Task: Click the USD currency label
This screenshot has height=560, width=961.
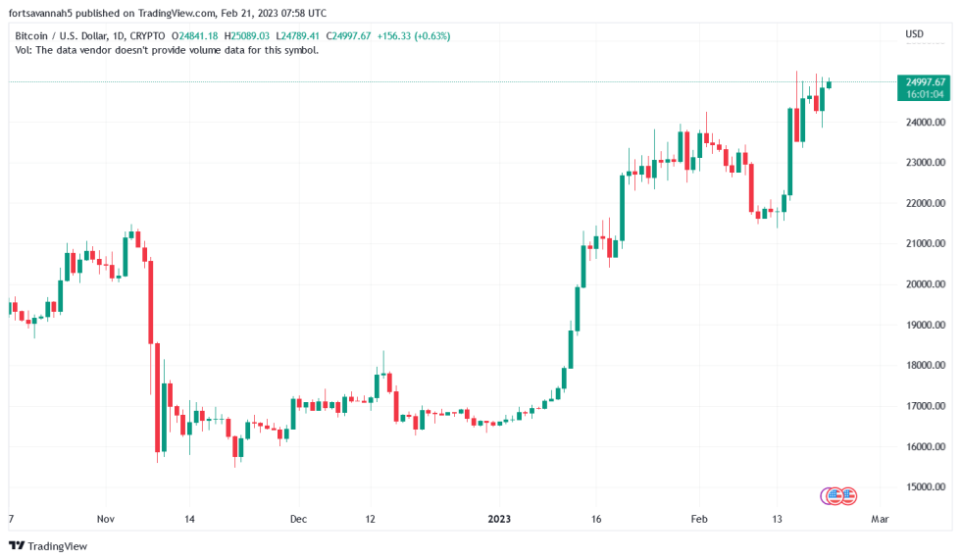Action: (x=914, y=34)
